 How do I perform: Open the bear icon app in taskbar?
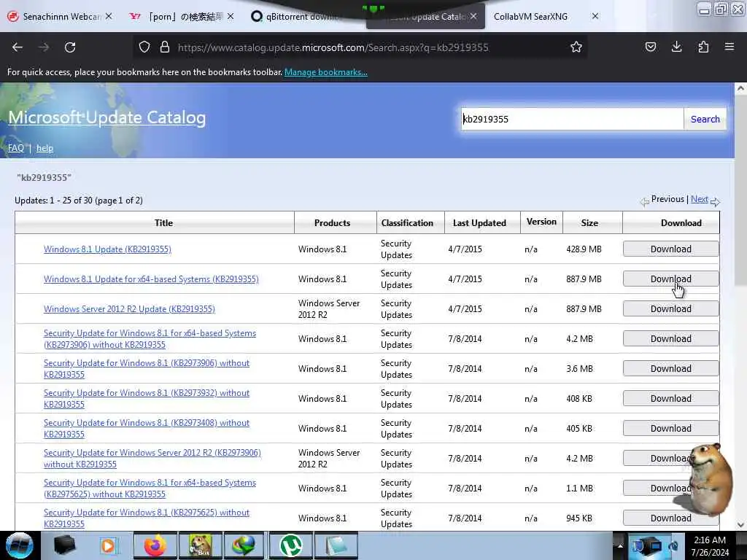point(200,545)
